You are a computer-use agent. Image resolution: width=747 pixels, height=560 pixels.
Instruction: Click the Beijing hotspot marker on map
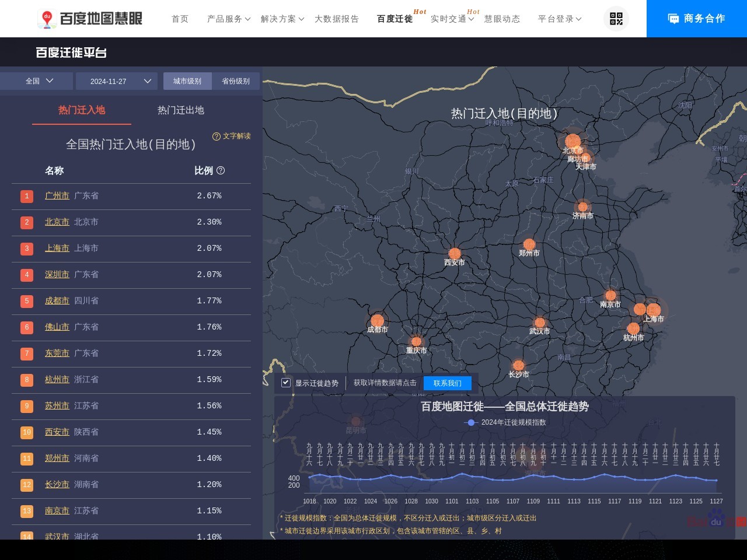[573, 141]
